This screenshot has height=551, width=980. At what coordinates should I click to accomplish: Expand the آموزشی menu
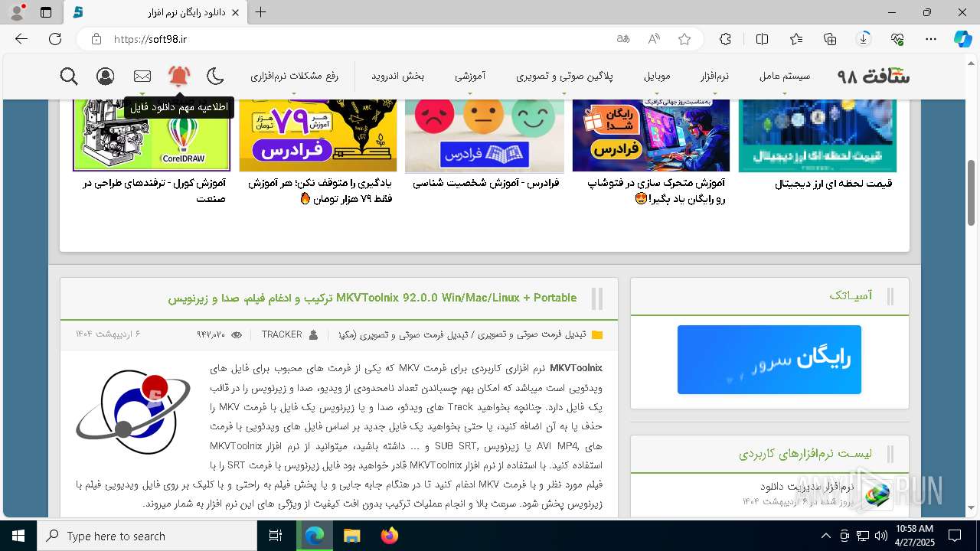click(470, 76)
